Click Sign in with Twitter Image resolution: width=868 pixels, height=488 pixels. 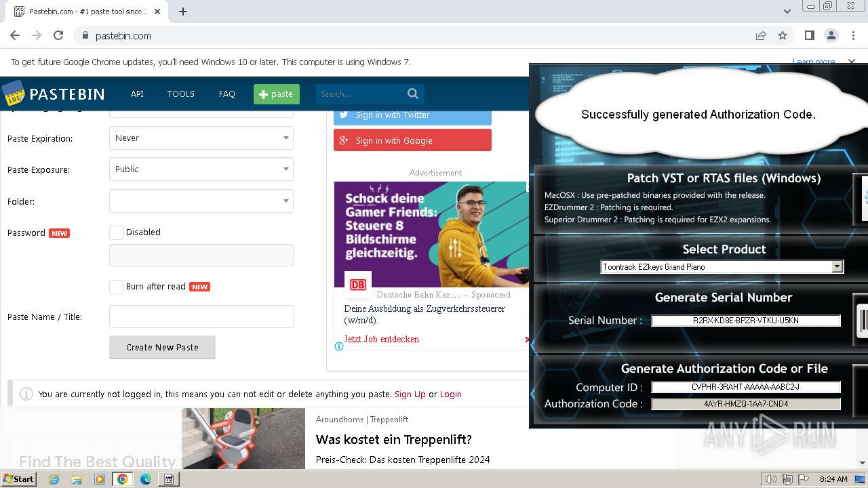pyautogui.click(x=412, y=115)
